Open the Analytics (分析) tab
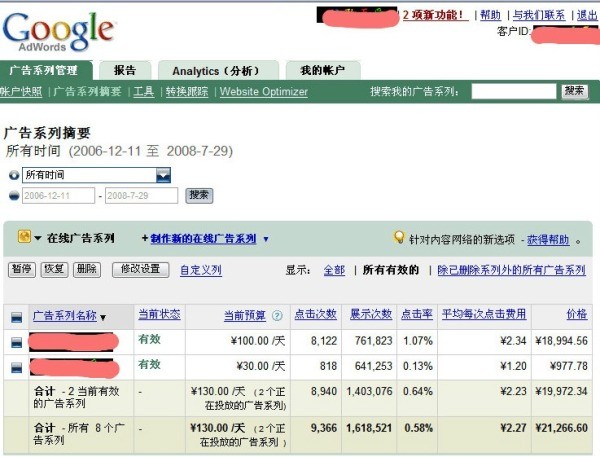The image size is (600, 457). pos(217,70)
